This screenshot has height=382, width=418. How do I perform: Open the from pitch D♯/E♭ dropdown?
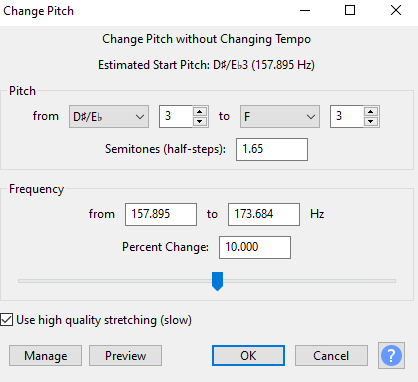tap(109, 117)
